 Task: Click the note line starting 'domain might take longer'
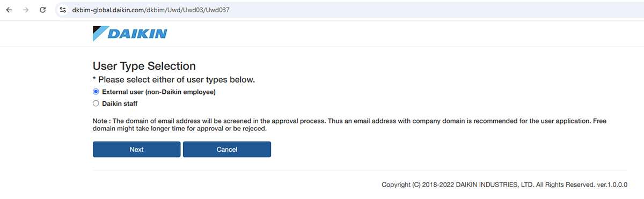coord(180,129)
